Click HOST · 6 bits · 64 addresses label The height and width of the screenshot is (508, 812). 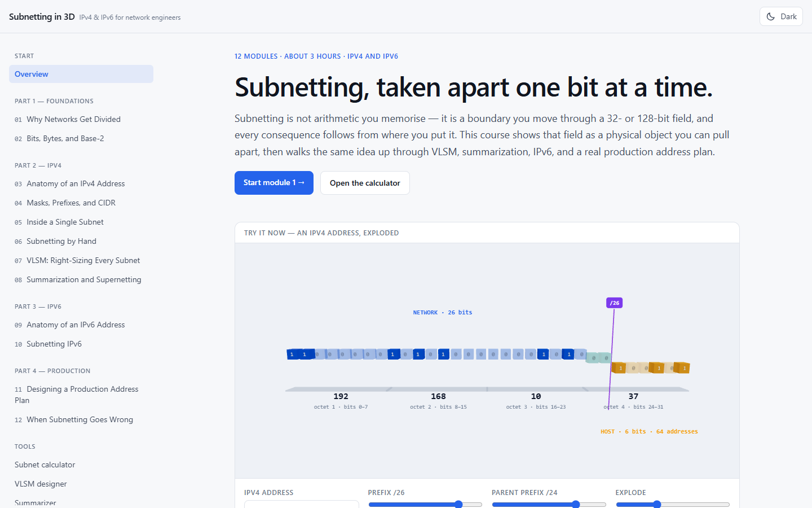(649, 431)
